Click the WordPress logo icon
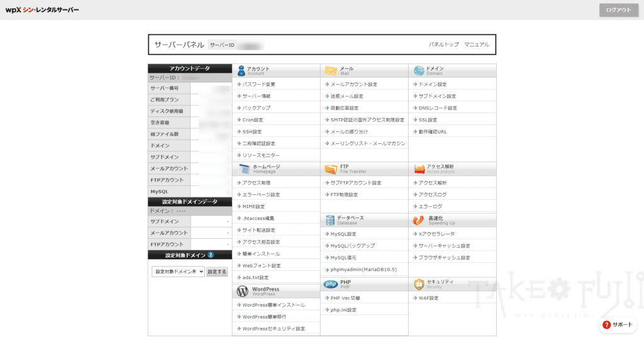 click(242, 291)
